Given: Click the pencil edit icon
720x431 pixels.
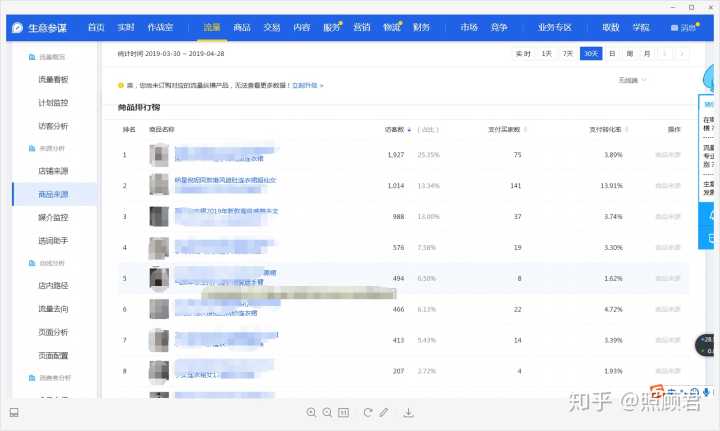Looking at the screenshot, I should (x=384, y=412).
